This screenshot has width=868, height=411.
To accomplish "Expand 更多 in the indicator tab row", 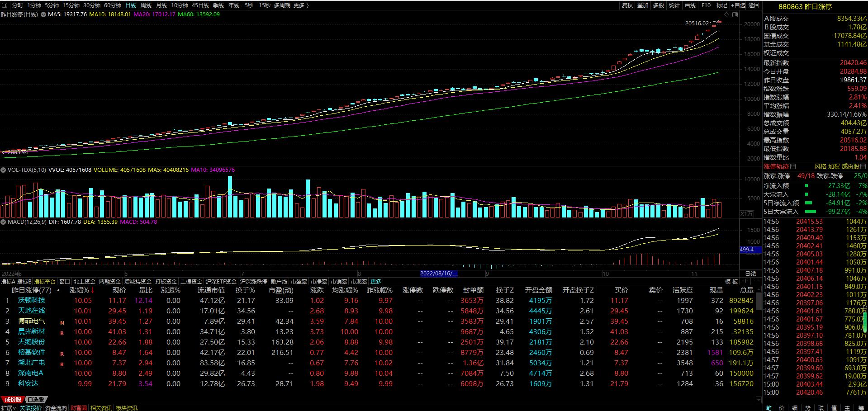I will coord(376,281).
